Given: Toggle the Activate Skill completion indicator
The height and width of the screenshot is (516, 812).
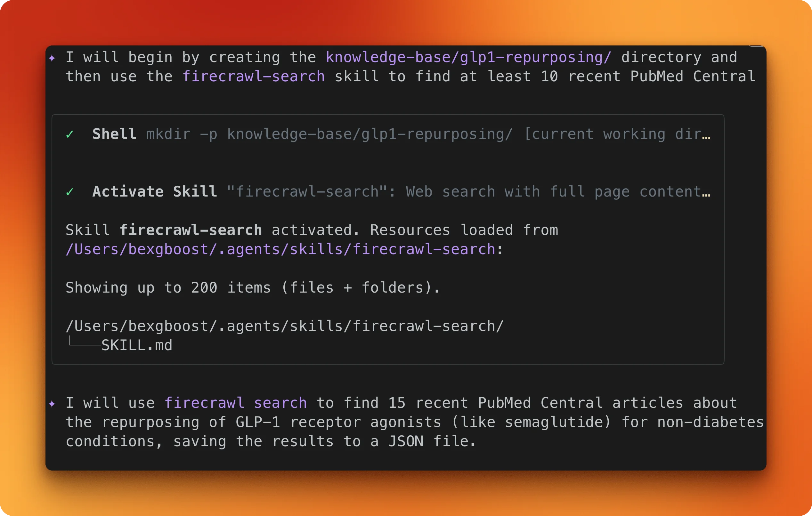Looking at the screenshot, I should [70, 192].
